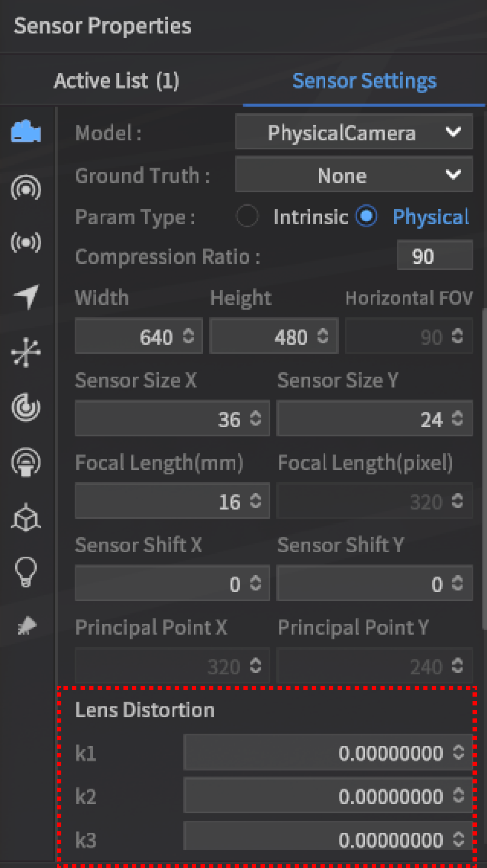Adjust the Focal Length(mm) stepper arrows
This screenshot has width=487, height=868.
[255, 501]
